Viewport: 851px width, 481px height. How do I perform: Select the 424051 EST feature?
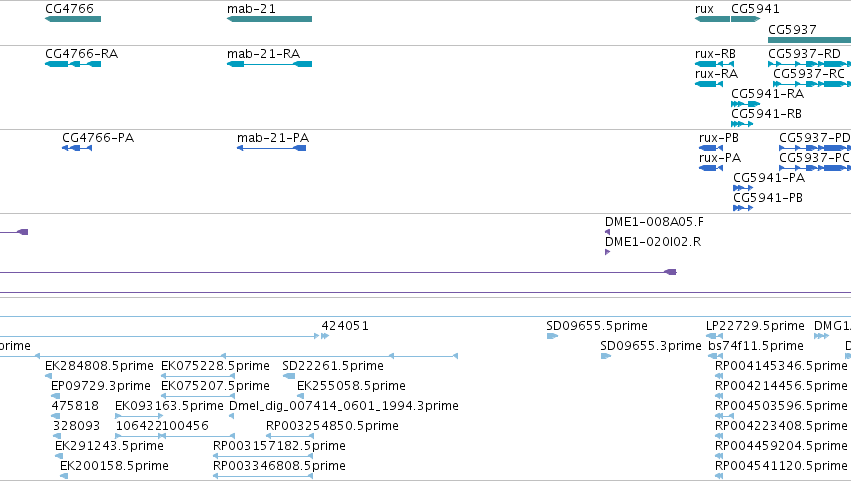(325, 336)
